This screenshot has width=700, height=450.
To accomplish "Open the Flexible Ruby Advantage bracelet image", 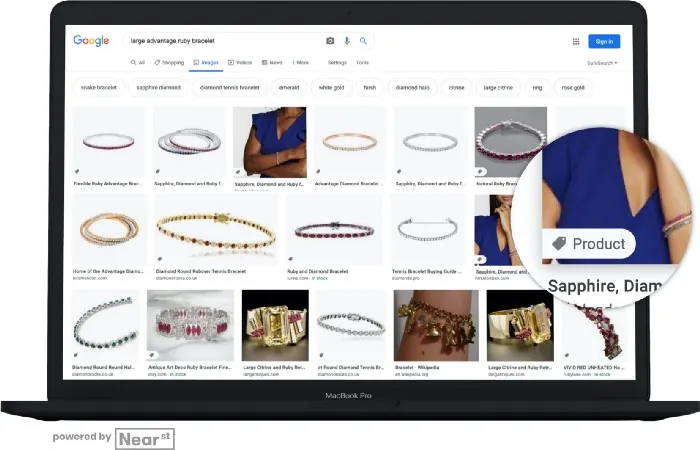I will pyautogui.click(x=108, y=142).
